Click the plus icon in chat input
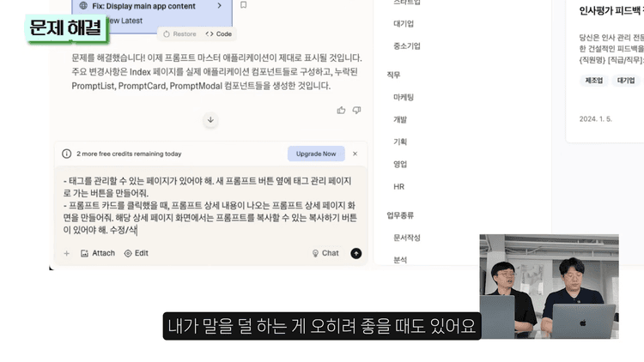The image size is (644, 362). coord(67,253)
